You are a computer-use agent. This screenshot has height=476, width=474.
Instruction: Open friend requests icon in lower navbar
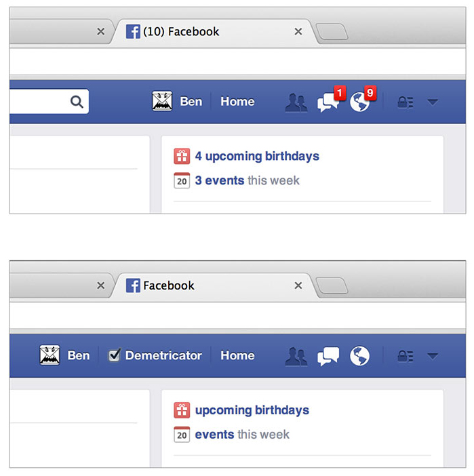(x=296, y=357)
